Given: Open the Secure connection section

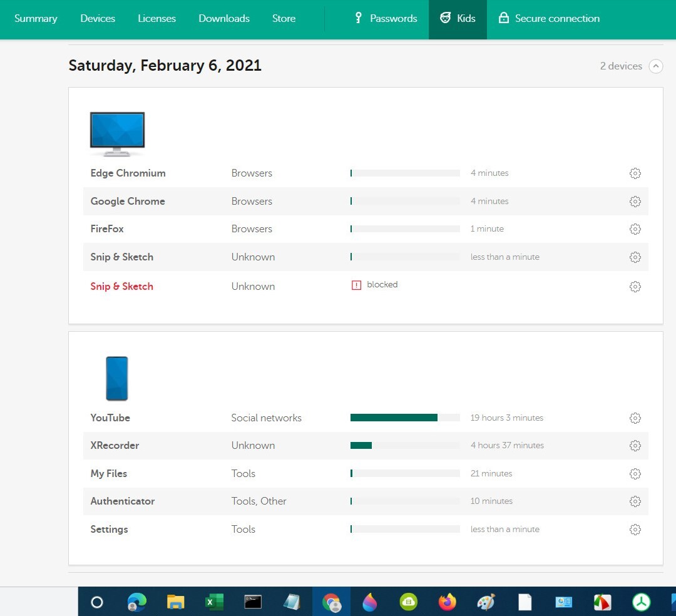Looking at the screenshot, I should pos(549,18).
